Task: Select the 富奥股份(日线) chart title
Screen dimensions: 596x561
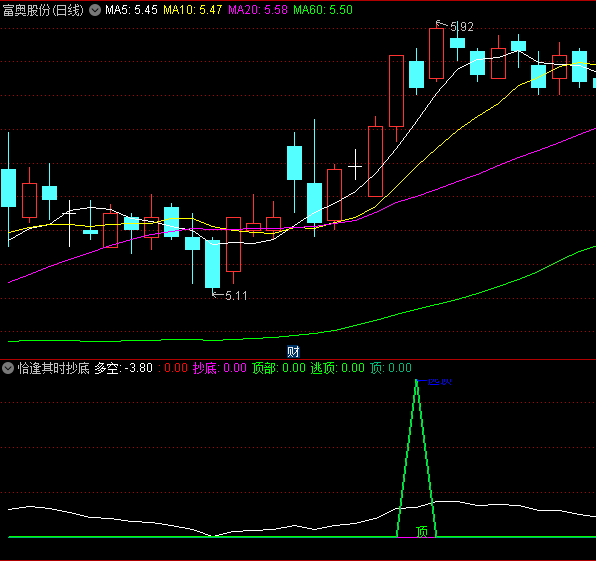Action: (43, 10)
